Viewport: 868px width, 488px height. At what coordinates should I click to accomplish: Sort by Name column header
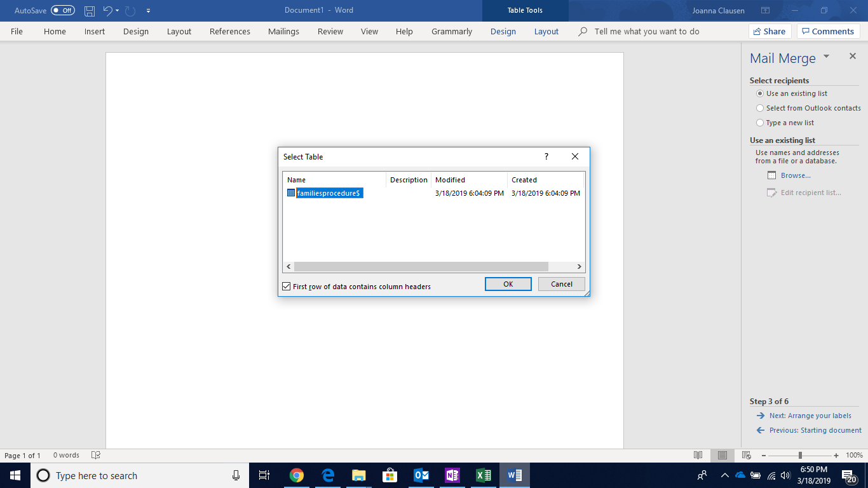pos(334,180)
